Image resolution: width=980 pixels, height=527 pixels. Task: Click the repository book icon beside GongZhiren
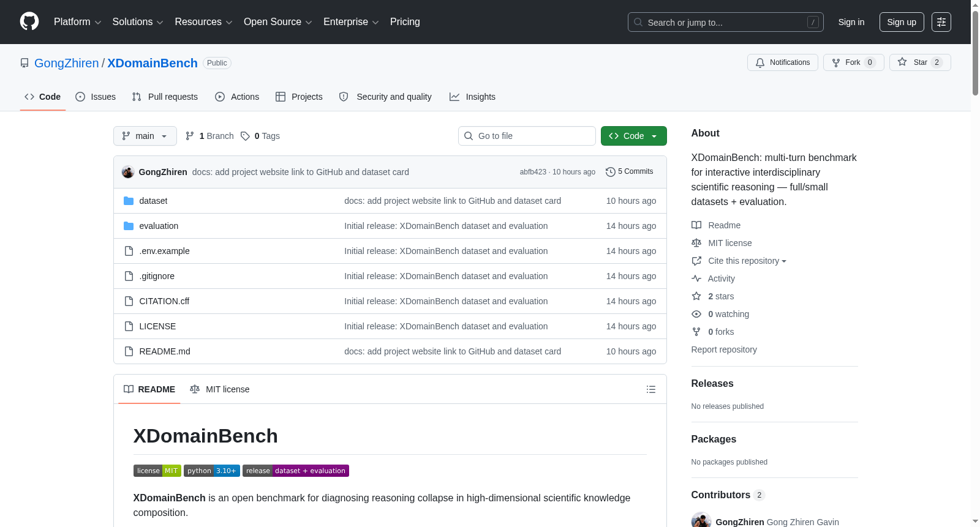click(24, 63)
